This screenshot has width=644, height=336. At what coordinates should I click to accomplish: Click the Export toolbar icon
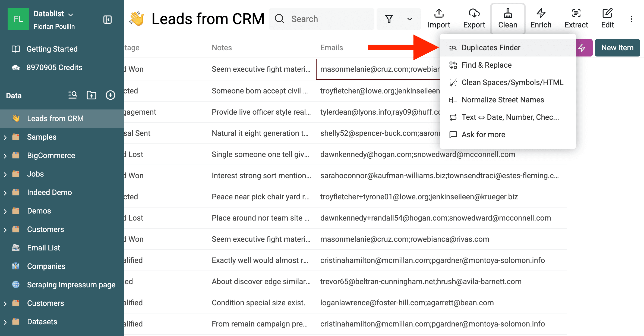[474, 18]
